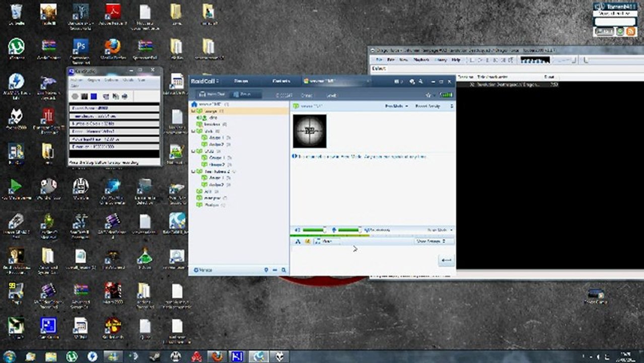Click the blue stop square in the recorder
The width and height of the screenshot is (644, 363).
click(94, 96)
